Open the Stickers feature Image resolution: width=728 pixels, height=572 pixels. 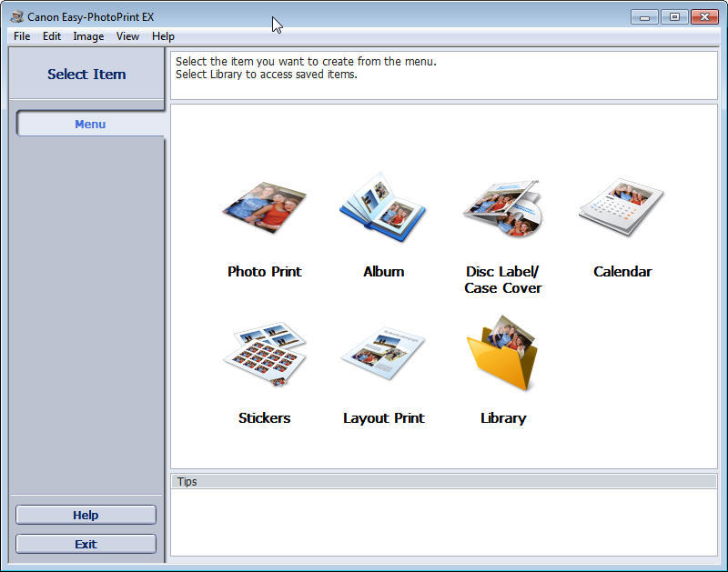coord(264,355)
